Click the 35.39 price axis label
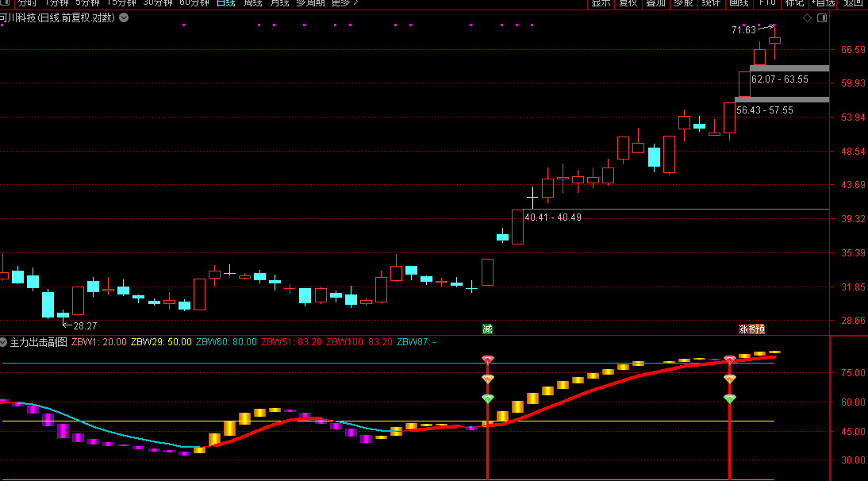Screen dimensions: 868x481 (x=853, y=253)
